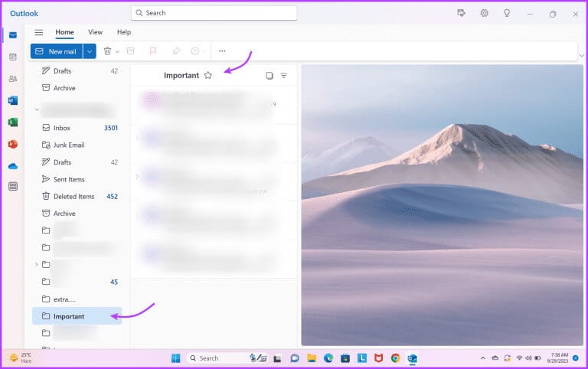Open the Junk Email folder
The image size is (588, 369).
click(x=77, y=145)
